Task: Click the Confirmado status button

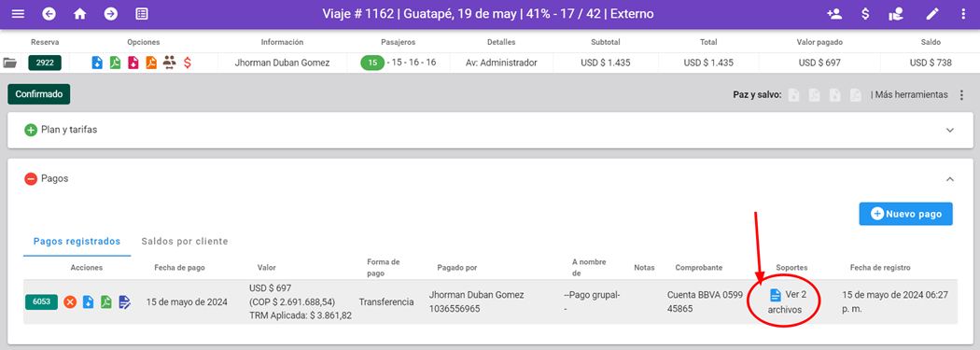Action: (39, 94)
